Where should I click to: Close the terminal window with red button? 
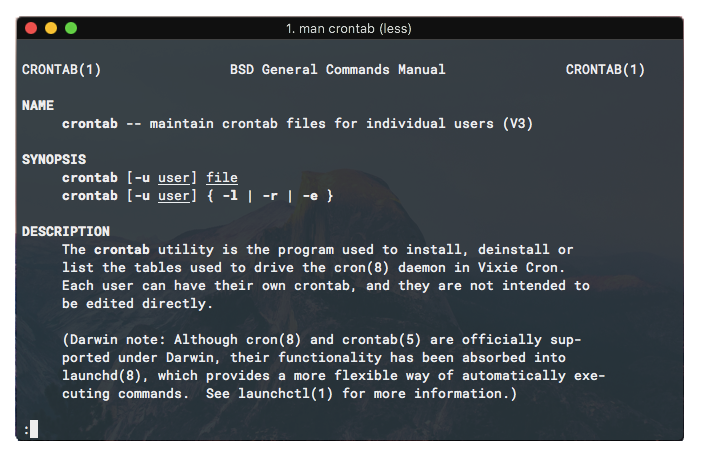[31, 28]
